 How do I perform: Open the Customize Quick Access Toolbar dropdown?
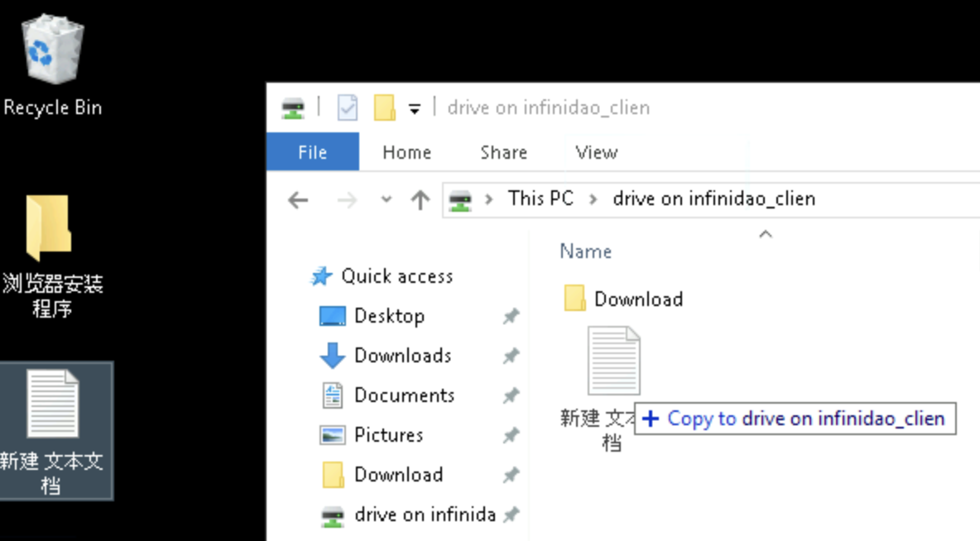pos(415,108)
